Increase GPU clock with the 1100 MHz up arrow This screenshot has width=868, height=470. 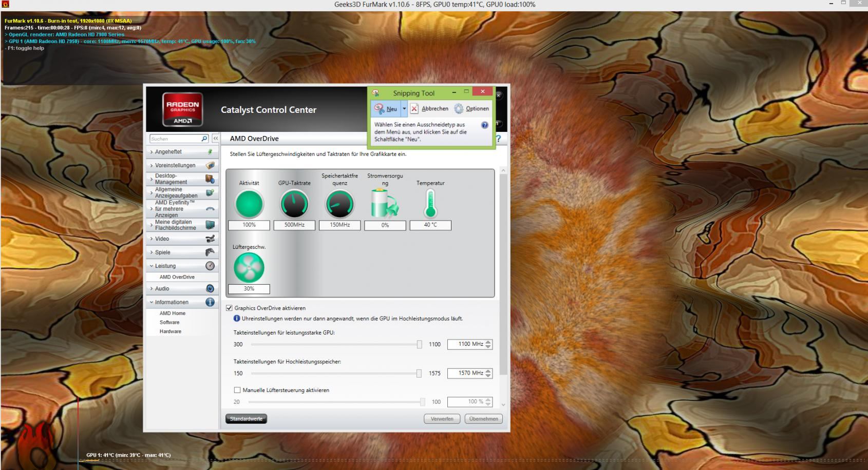[x=488, y=342]
